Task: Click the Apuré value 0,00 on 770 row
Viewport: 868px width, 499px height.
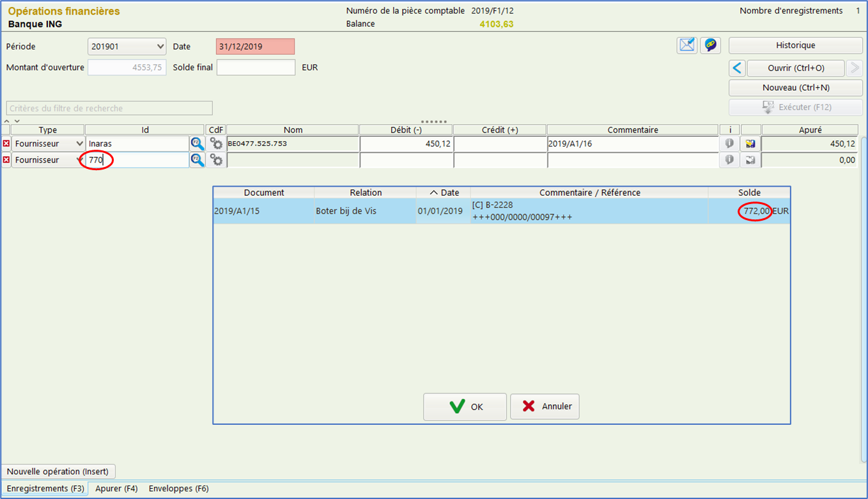Action: click(x=810, y=160)
